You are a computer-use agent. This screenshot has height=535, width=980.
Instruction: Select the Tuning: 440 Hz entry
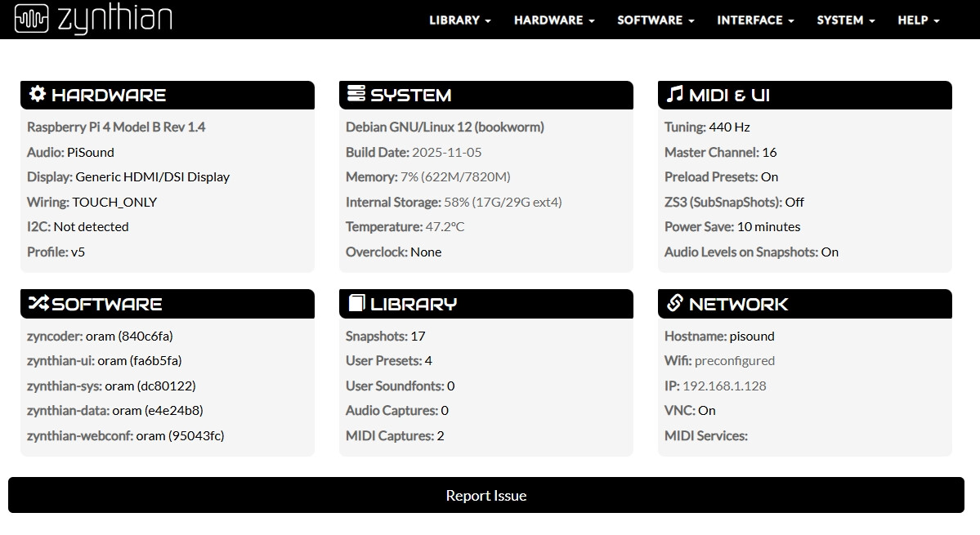point(707,127)
